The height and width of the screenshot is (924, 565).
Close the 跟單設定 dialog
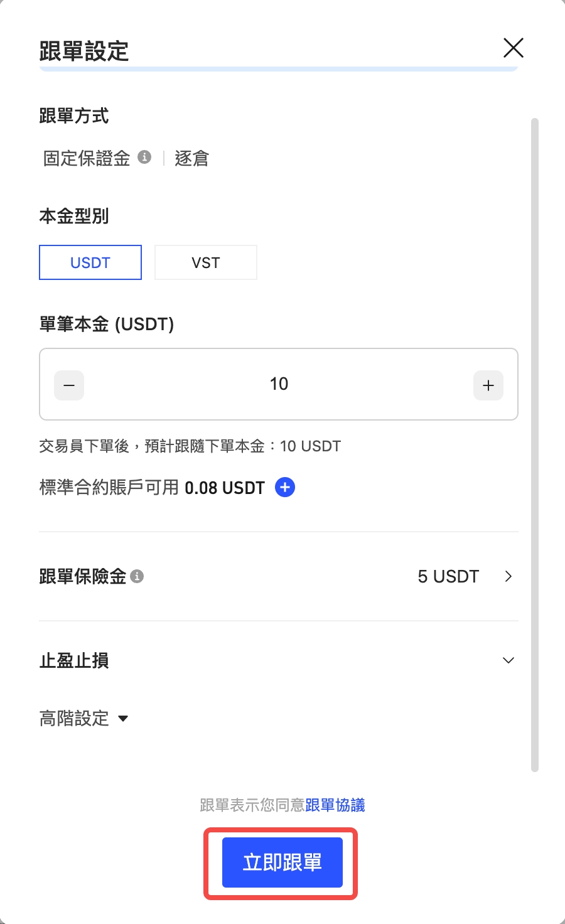[514, 48]
